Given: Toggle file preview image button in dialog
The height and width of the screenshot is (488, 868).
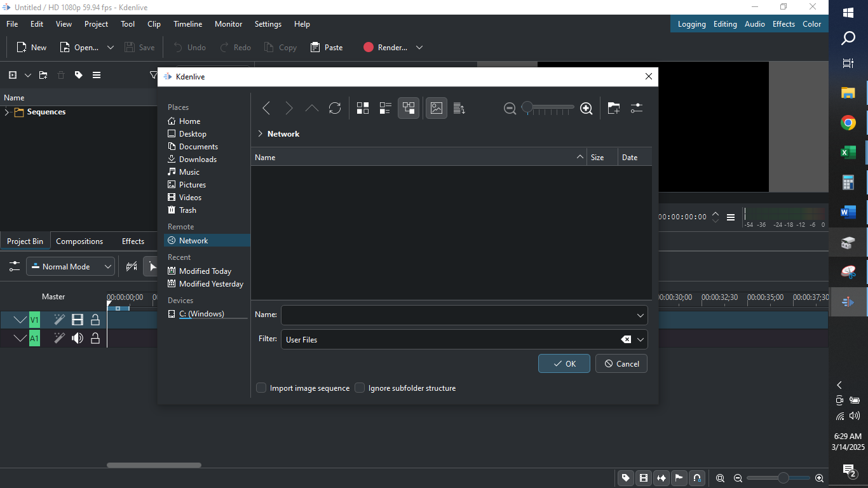Looking at the screenshot, I should tap(437, 109).
